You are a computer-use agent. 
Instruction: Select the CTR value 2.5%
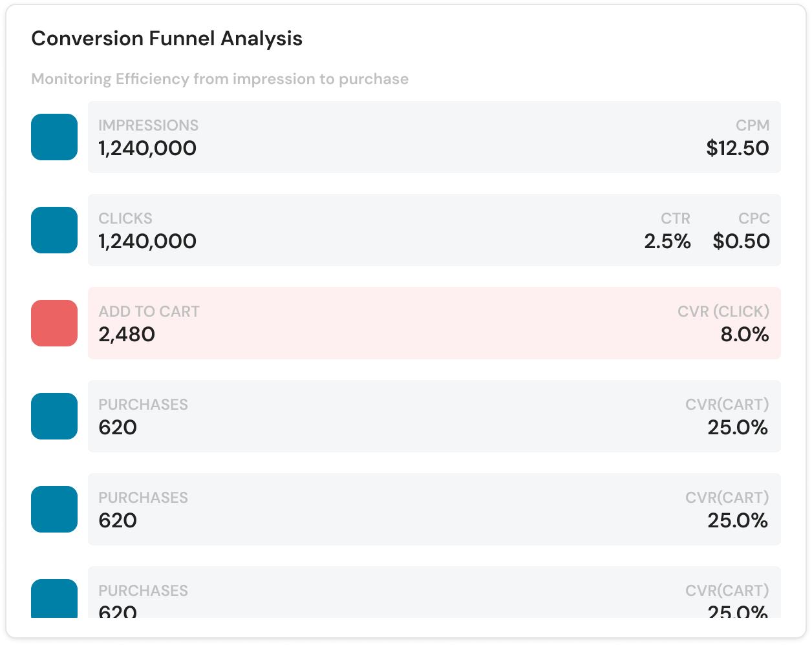pyautogui.click(x=668, y=241)
